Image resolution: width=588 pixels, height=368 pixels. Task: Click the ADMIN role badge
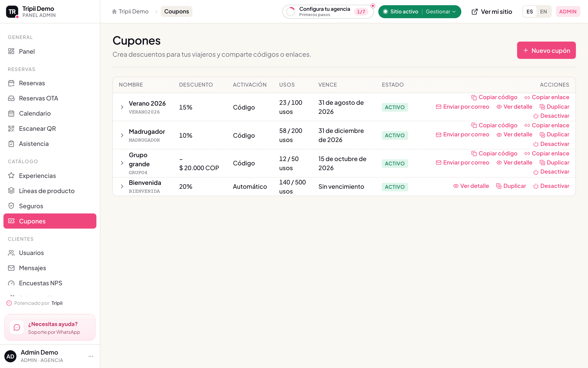click(x=568, y=11)
